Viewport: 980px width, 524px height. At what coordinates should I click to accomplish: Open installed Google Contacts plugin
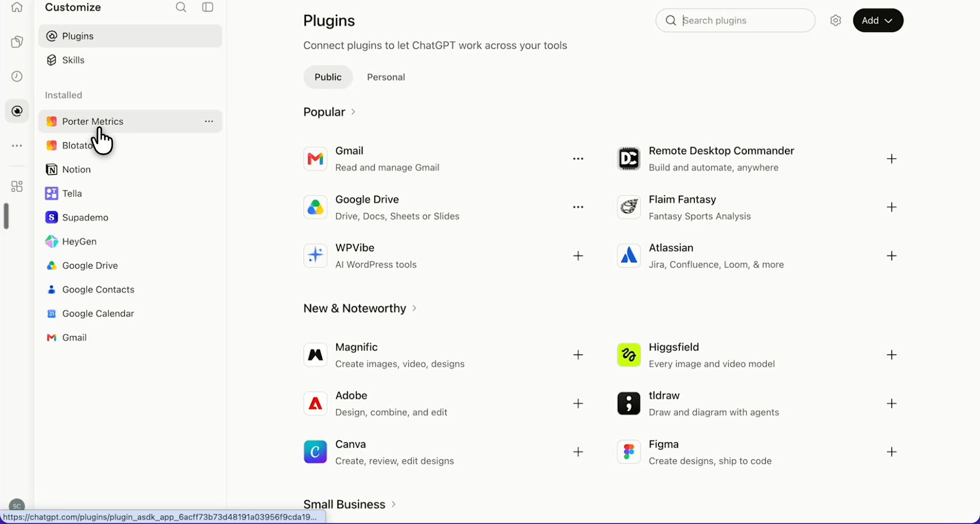(x=130, y=290)
